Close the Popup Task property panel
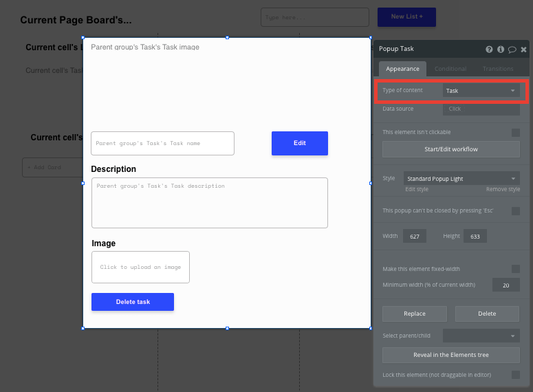Viewport: 533px width, 392px height. (x=523, y=50)
